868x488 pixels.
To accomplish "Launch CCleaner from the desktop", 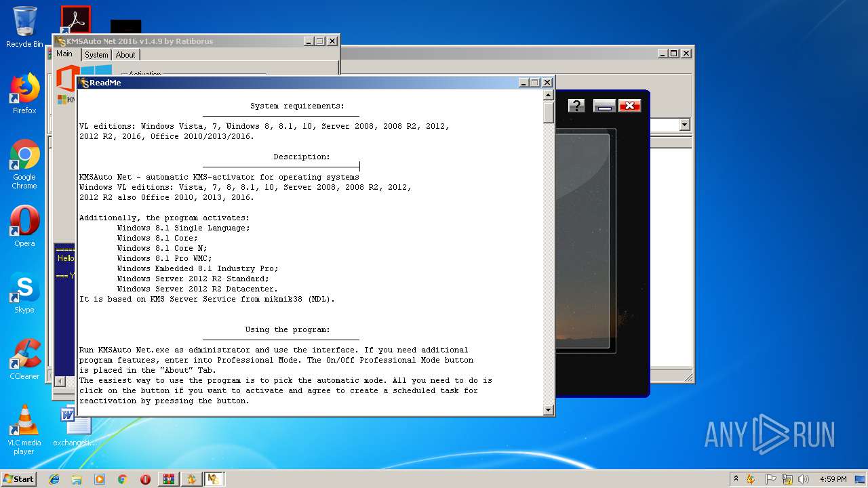I will (24, 359).
